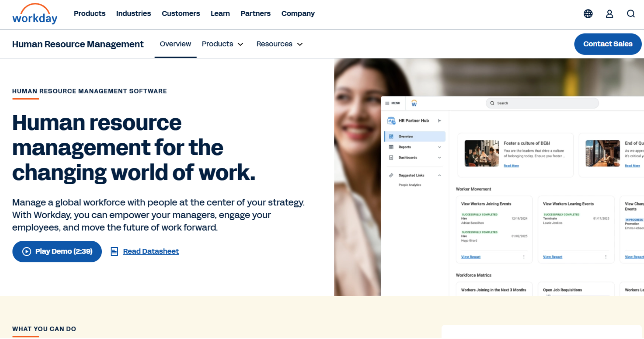644x339 pixels.
Task: Click the globe language icon
Action: 588,14
